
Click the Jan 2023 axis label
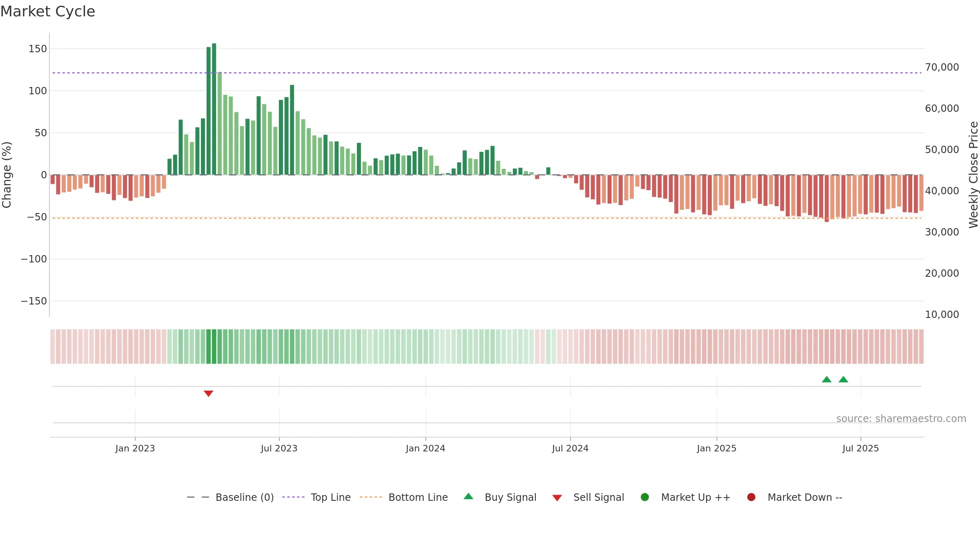[x=135, y=448]
